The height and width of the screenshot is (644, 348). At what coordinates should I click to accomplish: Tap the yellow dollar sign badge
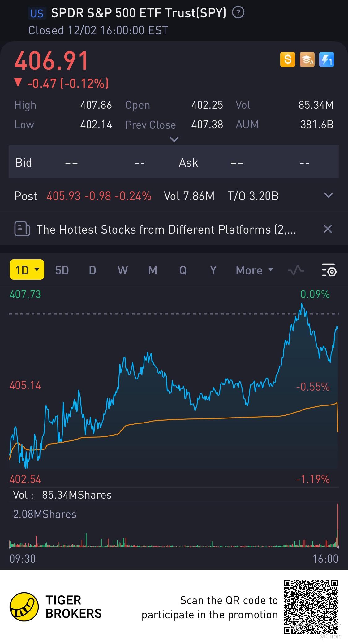point(287,59)
